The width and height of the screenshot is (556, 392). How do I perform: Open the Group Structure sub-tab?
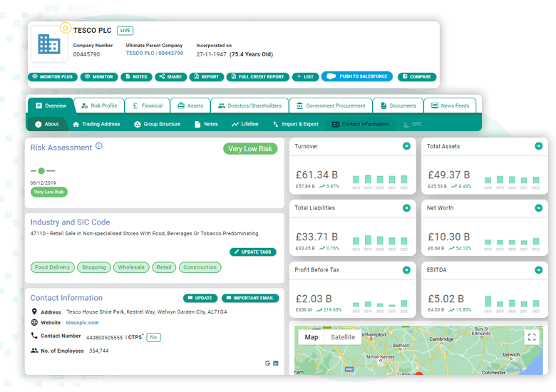[x=157, y=124]
